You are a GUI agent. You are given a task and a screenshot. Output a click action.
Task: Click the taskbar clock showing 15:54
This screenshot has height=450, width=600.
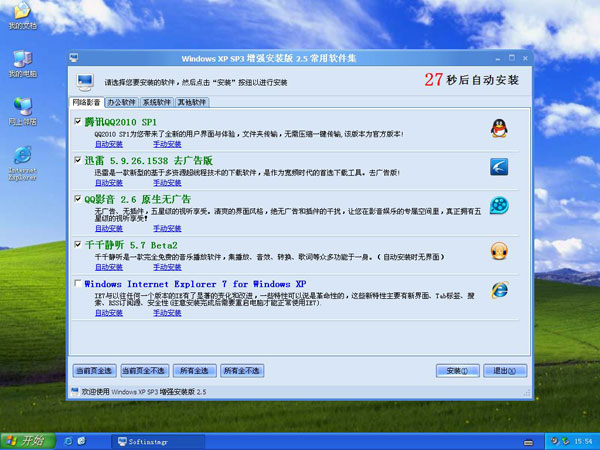(583, 442)
